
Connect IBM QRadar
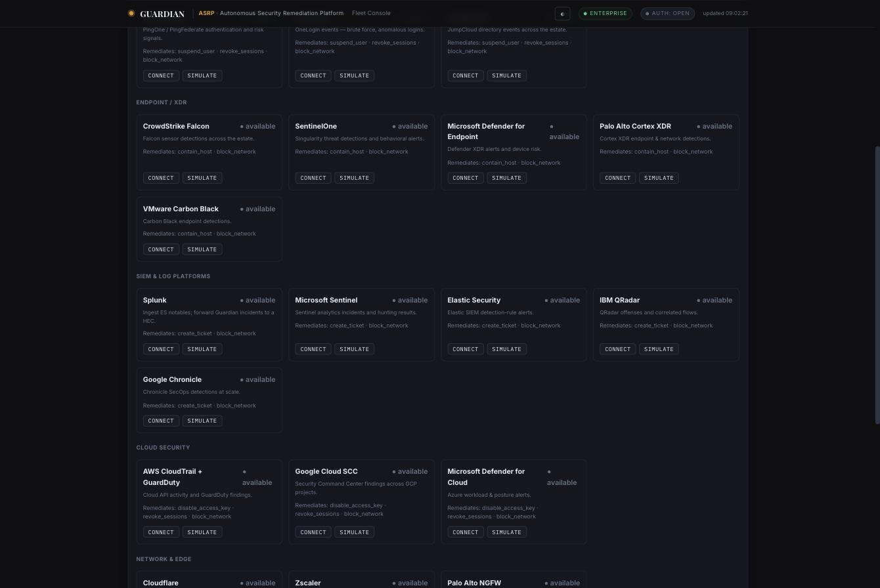[618, 349]
